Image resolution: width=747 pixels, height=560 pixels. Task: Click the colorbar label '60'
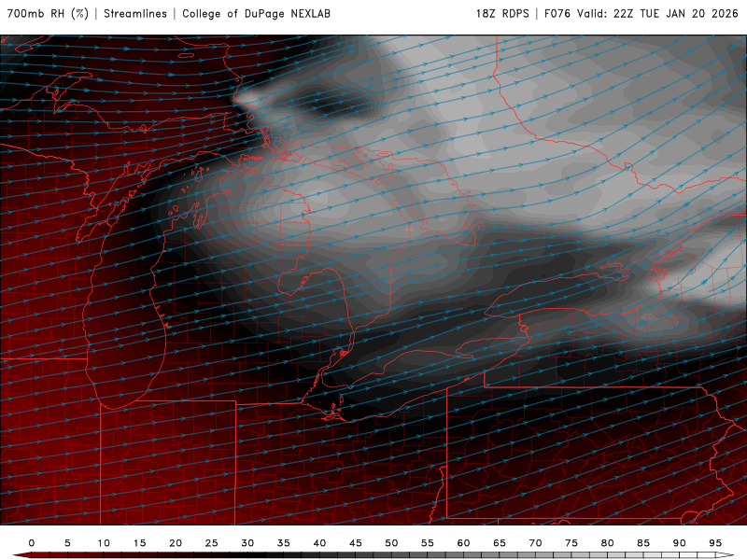(x=463, y=543)
